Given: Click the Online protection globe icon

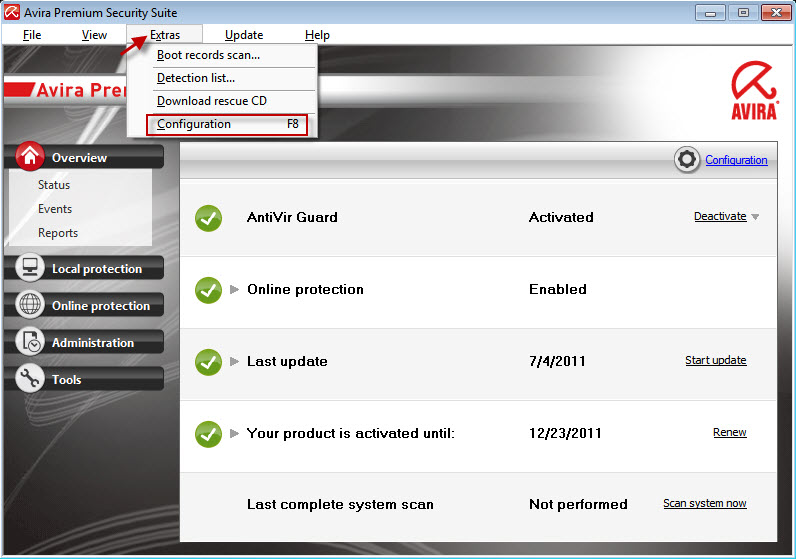Looking at the screenshot, I should click(29, 304).
